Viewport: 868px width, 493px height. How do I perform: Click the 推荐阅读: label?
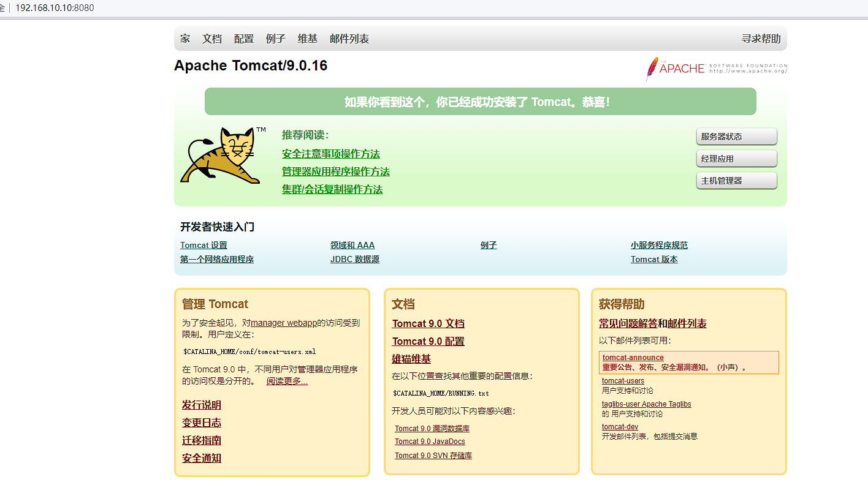[305, 135]
